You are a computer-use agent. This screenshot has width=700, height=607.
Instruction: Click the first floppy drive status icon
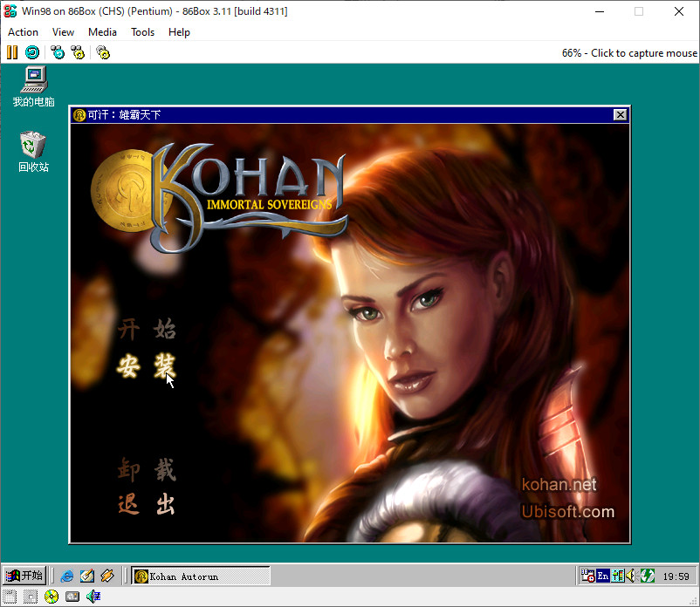coord(10,597)
